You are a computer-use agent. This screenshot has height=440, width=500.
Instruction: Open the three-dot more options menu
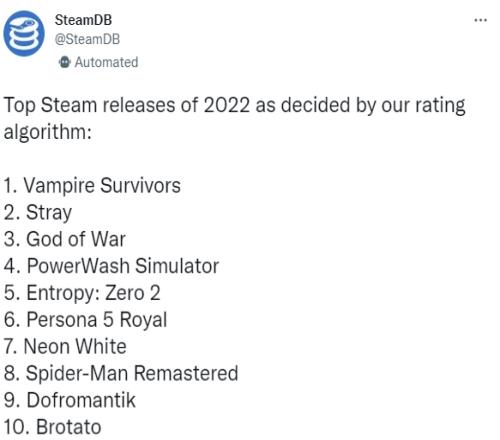(480, 20)
